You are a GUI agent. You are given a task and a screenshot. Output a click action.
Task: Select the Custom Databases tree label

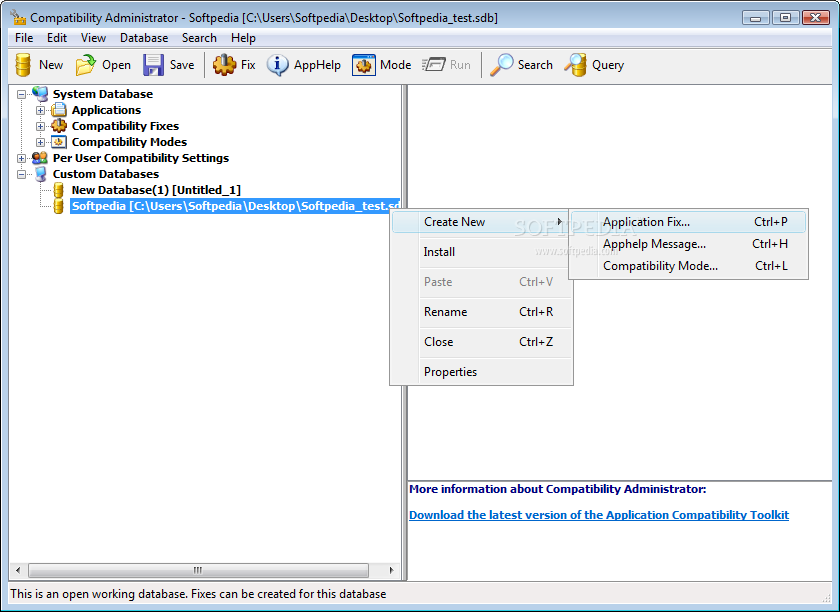tap(106, 174)
